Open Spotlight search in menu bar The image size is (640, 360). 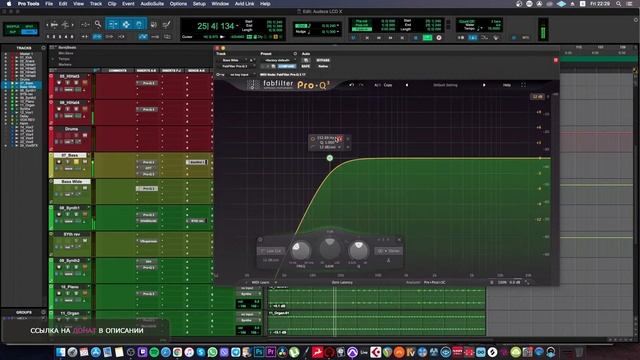coord(619,4)
